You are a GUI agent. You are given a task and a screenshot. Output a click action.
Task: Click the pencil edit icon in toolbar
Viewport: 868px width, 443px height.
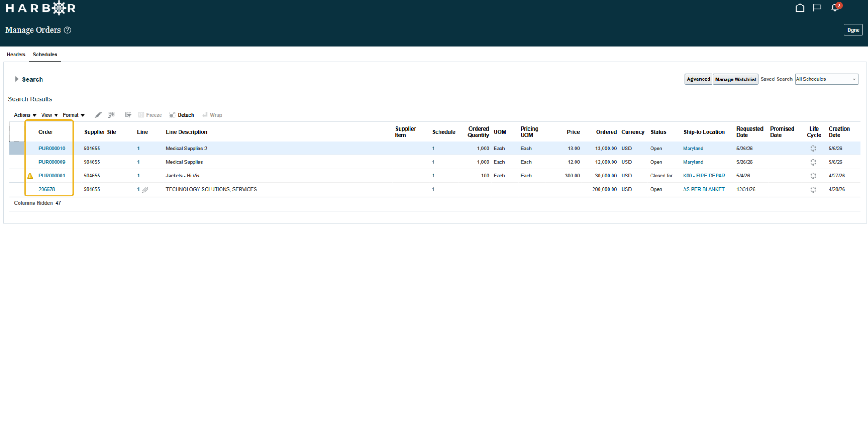coord(98,115)
